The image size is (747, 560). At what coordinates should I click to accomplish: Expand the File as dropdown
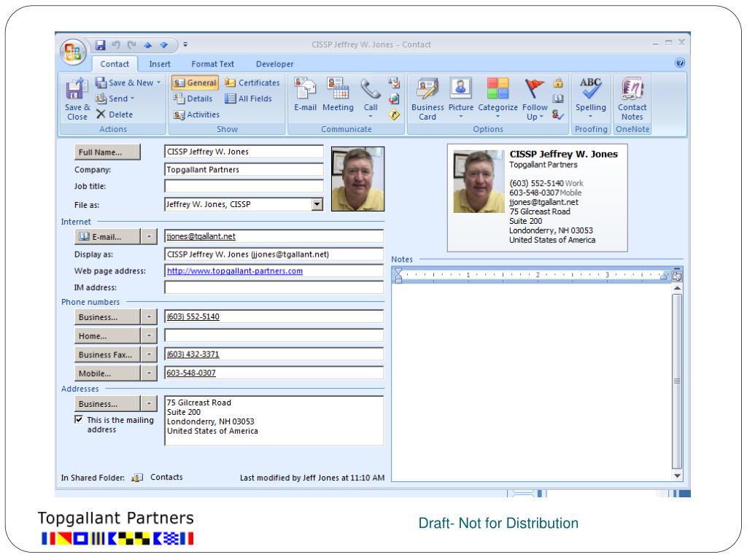pyautogui.click(x=317, y=204)
